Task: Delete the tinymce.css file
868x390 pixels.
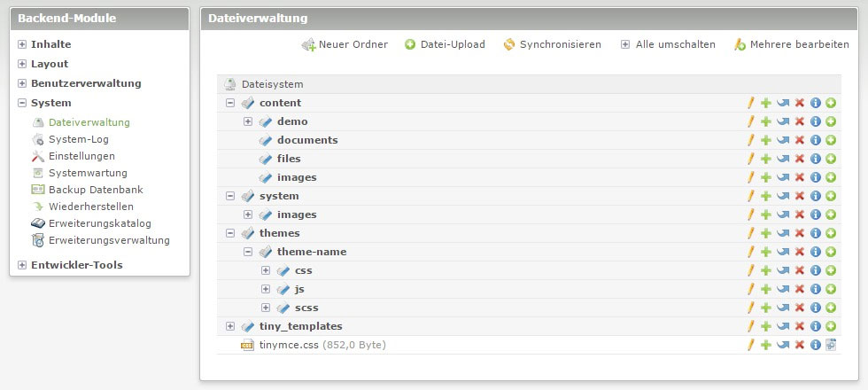Action: (799, 345)
